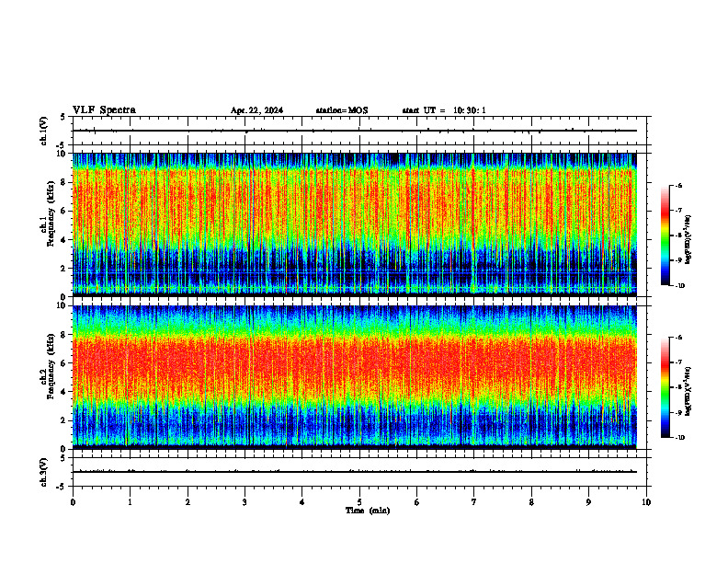
Task: Click the "-6" tick on ch.2 colorbar
Action: 678,338
